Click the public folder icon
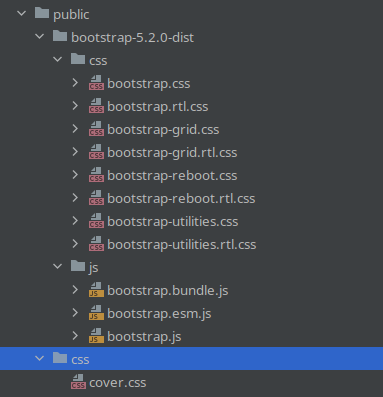Screen dimensions: 383x397 pyautogui.click(x=42, y=13)
